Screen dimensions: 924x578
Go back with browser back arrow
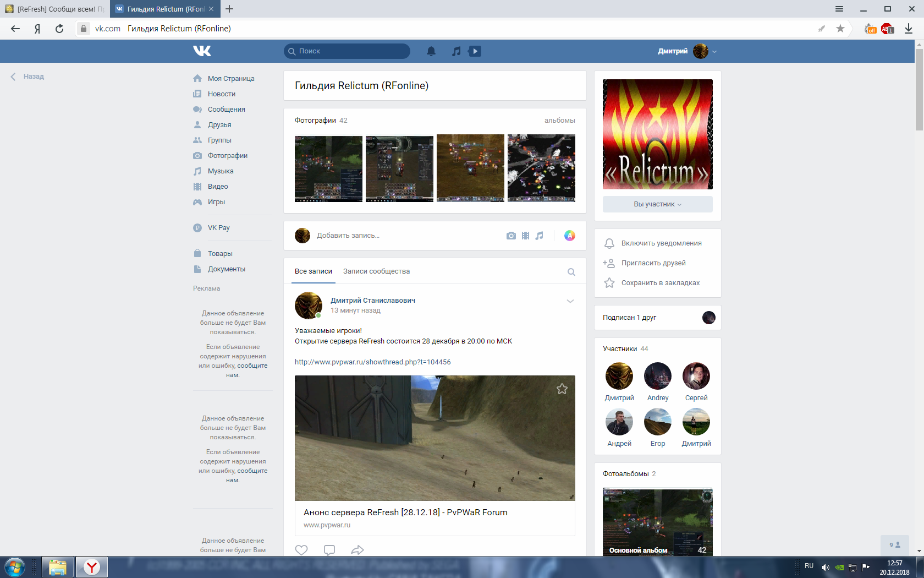tap(15, 29)
